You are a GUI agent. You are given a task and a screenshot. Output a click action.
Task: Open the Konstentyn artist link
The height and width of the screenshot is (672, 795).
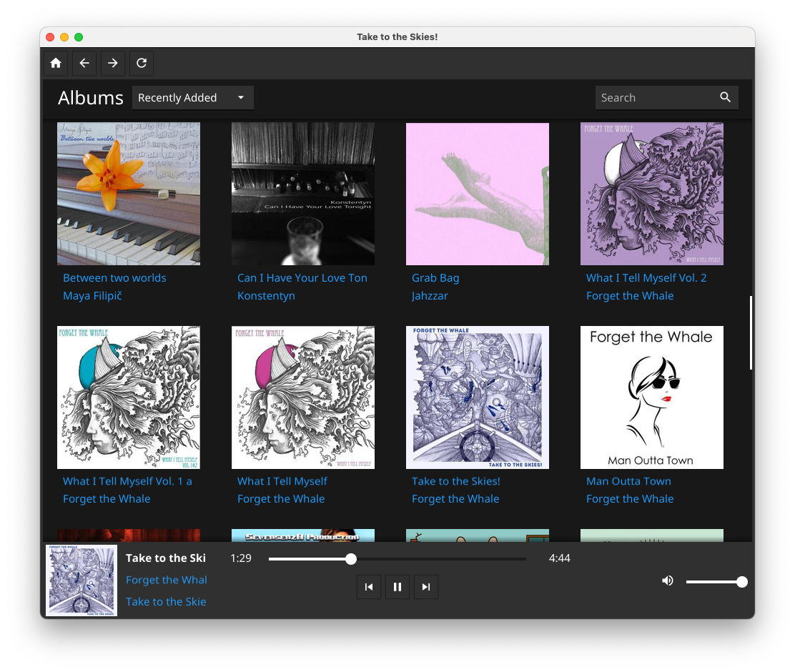(266, 296)
